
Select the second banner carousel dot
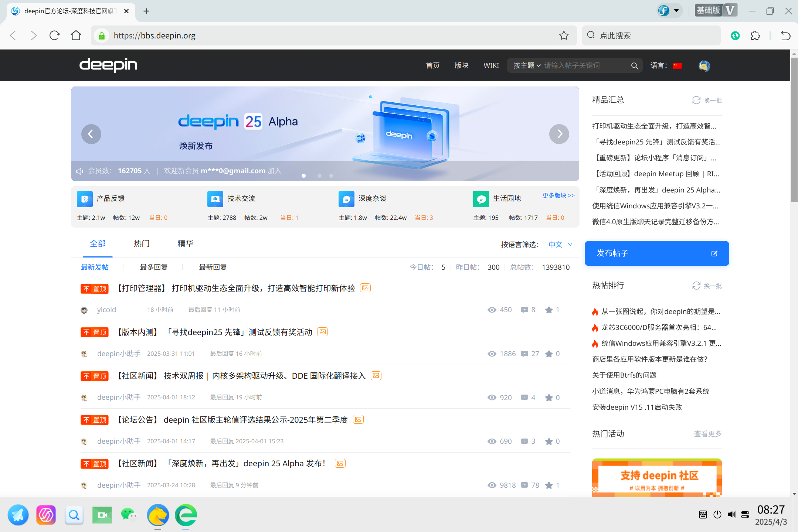319,176
